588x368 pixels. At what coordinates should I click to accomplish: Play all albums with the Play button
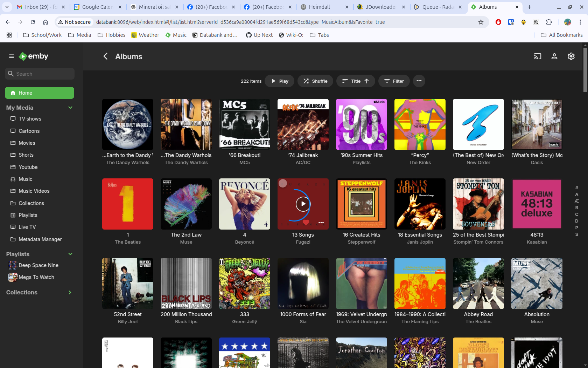(280, 81)
